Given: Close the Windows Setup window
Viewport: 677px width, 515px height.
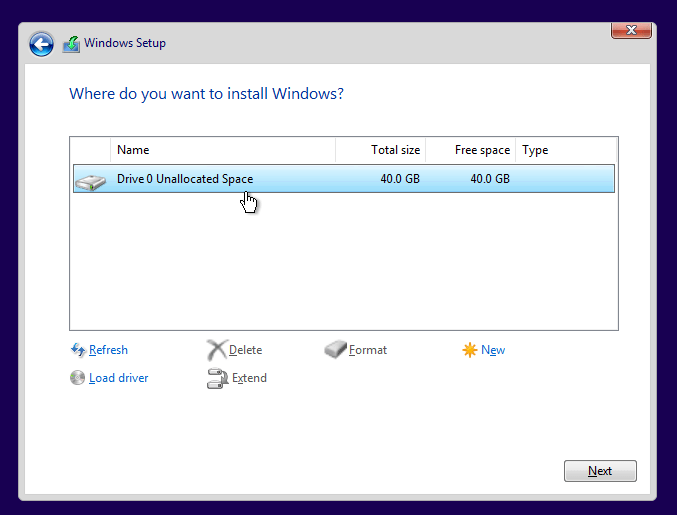Looking at the screenshot, I should click(631, 30).
